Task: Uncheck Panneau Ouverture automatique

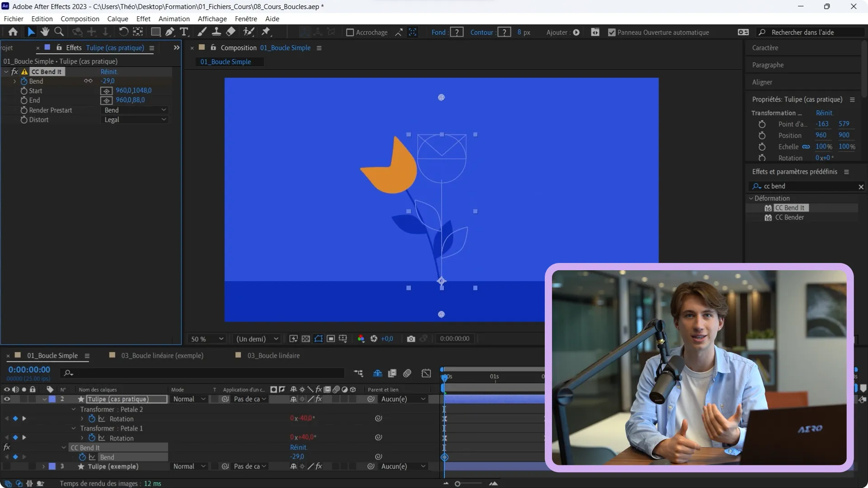Action: tap(612, 33)
